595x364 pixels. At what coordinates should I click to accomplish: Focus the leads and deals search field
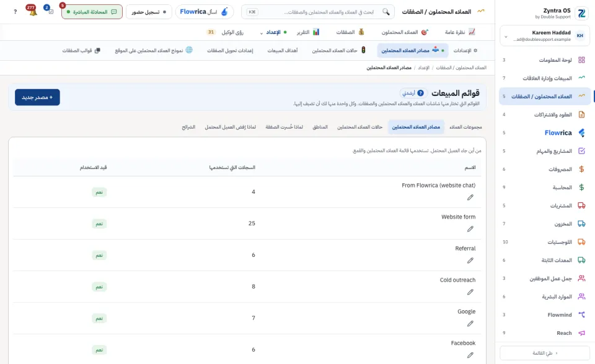click(x=318, y=12)
